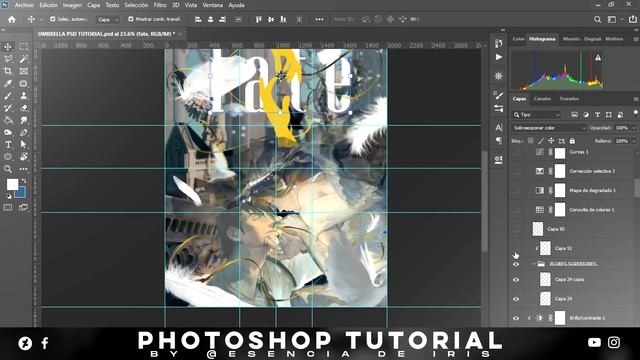Select the Frame tool
Screen dimensions: 640x360
pos(24,71)
